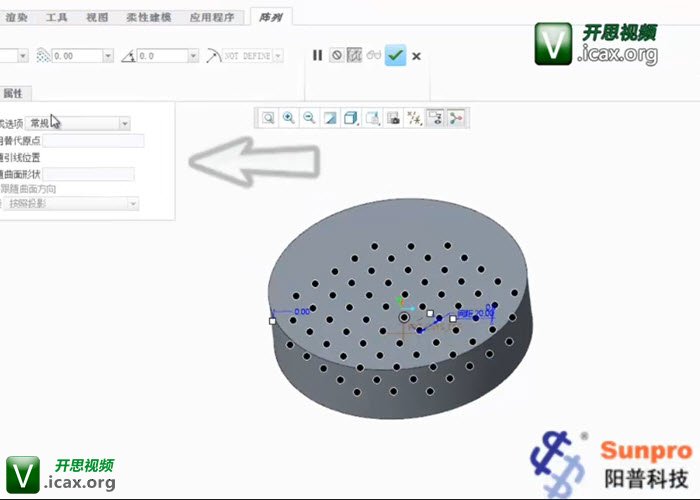Viewport: 700px width, 500px height.
Task: Open the 视图 ribbon tab
Action: point(97,17)
